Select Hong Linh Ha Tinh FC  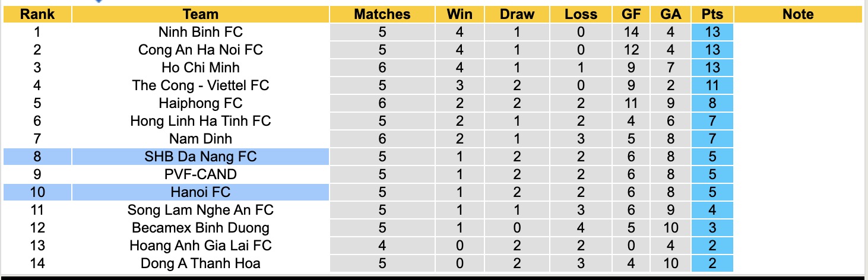[201, 121]
